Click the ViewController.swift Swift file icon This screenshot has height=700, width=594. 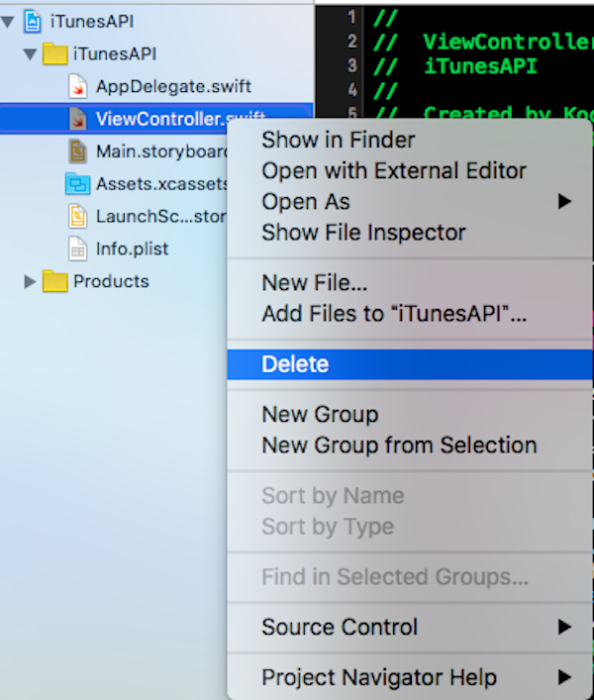pos(77,119)
